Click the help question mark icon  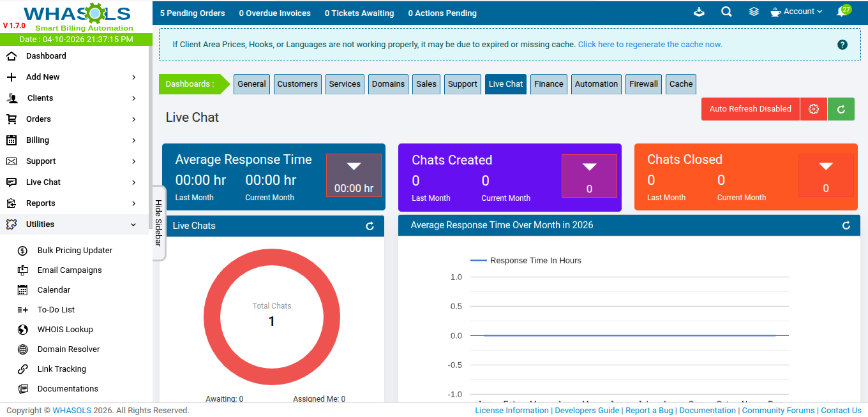(x=842, y=45)
